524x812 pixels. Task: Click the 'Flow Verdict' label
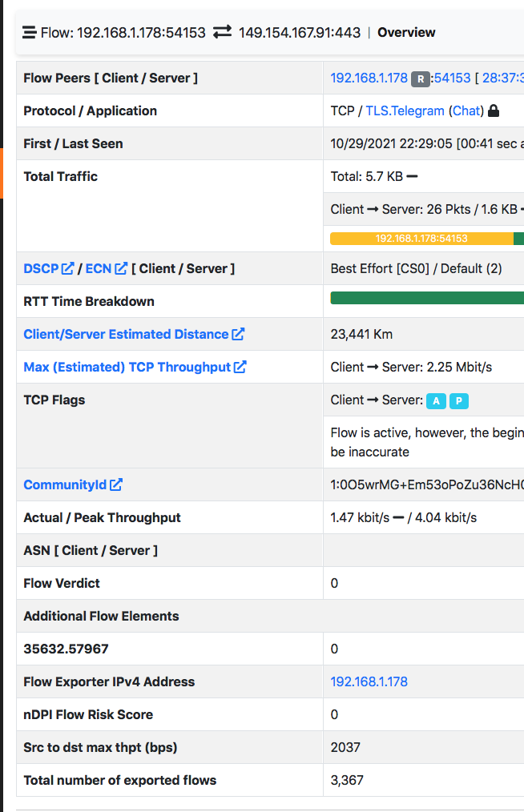pyautogui.click(x=62, y=584)
